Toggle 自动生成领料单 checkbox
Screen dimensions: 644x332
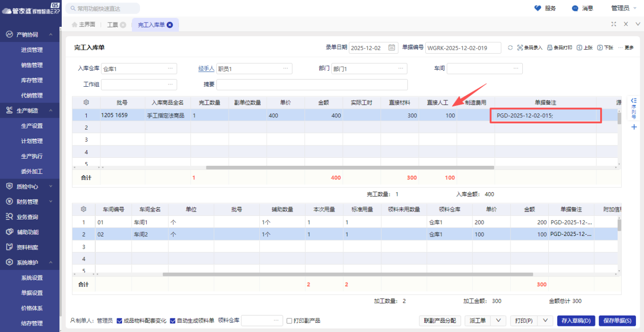173,321
